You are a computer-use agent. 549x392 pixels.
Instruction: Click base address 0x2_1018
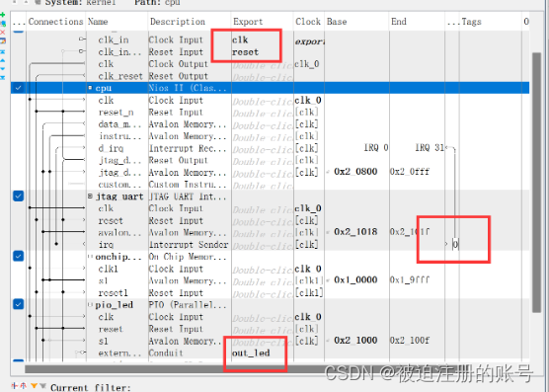point(355,232)
